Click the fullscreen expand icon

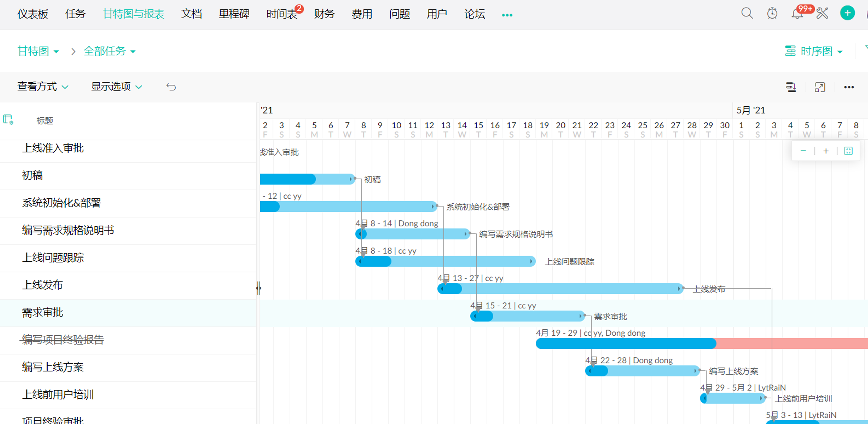coord(819,88)
